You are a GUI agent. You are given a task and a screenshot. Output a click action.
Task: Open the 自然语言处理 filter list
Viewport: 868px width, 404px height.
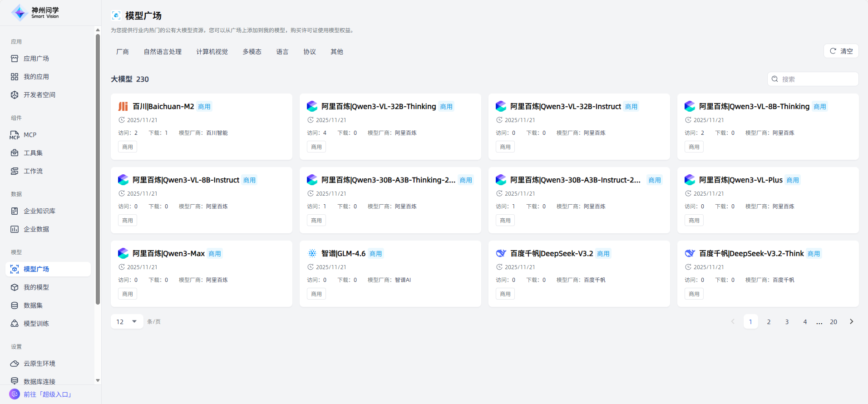[163, 52]
